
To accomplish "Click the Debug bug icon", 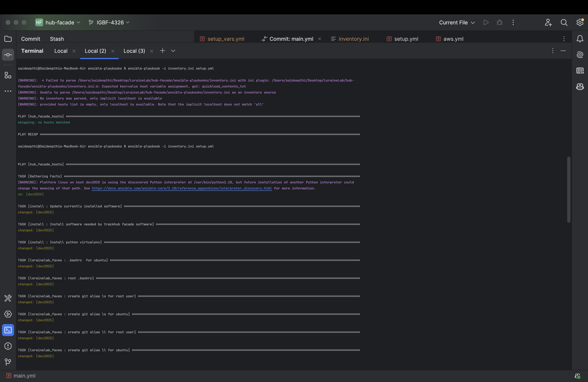I will point(499,22).
